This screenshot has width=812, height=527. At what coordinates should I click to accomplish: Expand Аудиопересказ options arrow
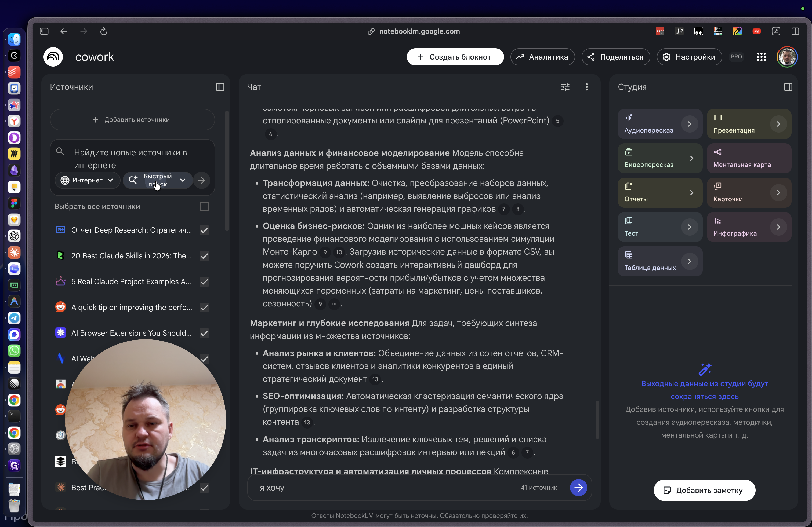(x=689, y=124)
